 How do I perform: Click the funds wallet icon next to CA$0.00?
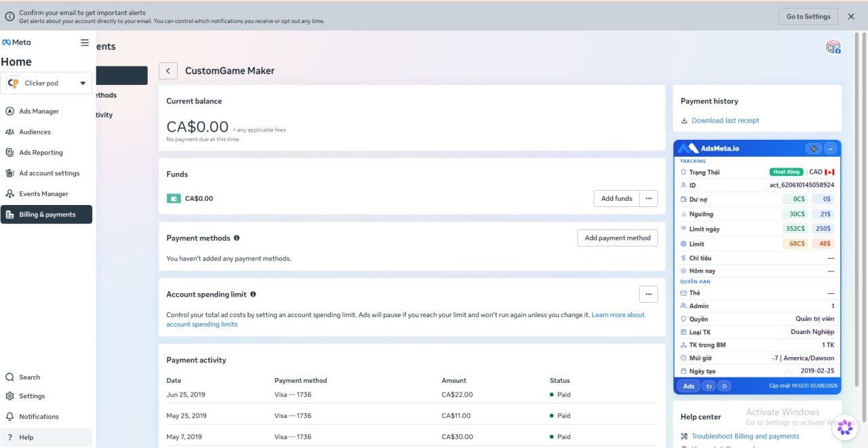(x=174, y=199)
